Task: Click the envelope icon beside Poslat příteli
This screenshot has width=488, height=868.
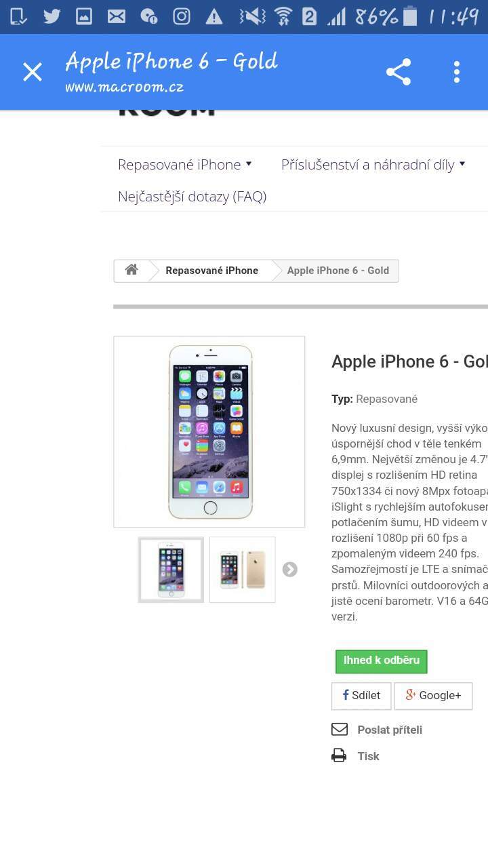Action: (339, 730)
